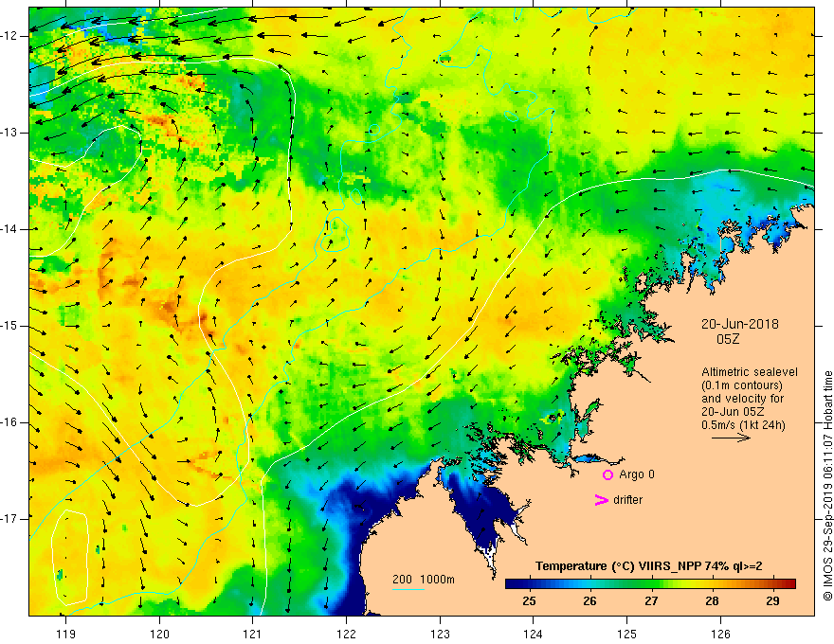Click longitude axis label 119
This screenshot has width=834, height=644.
(x=65, y=634)
